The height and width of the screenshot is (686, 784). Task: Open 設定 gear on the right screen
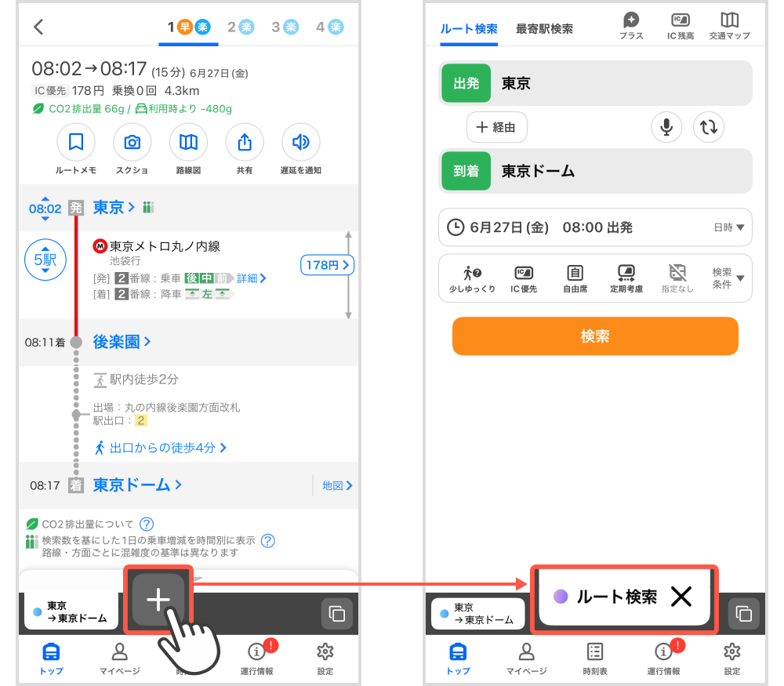(732, 659)
